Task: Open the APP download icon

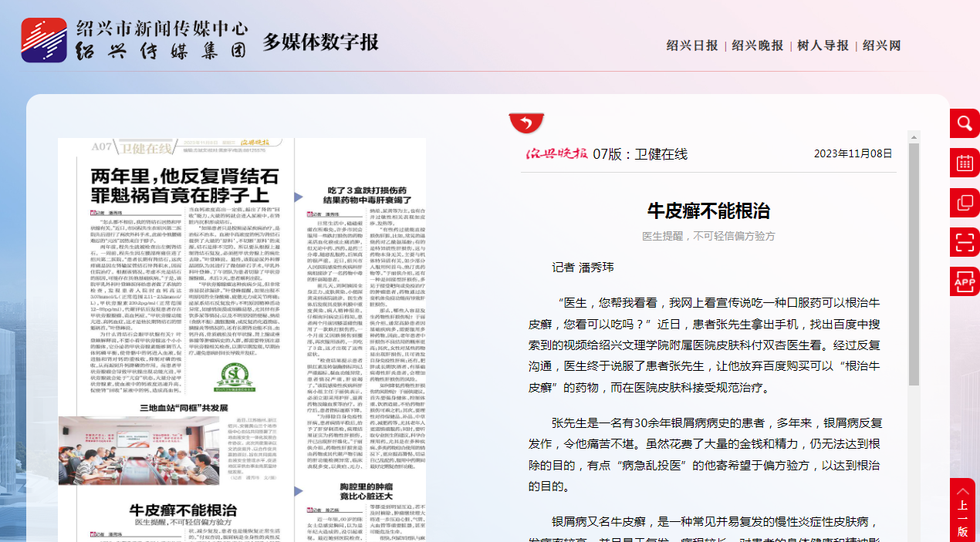Action: (x=965, y=281)
